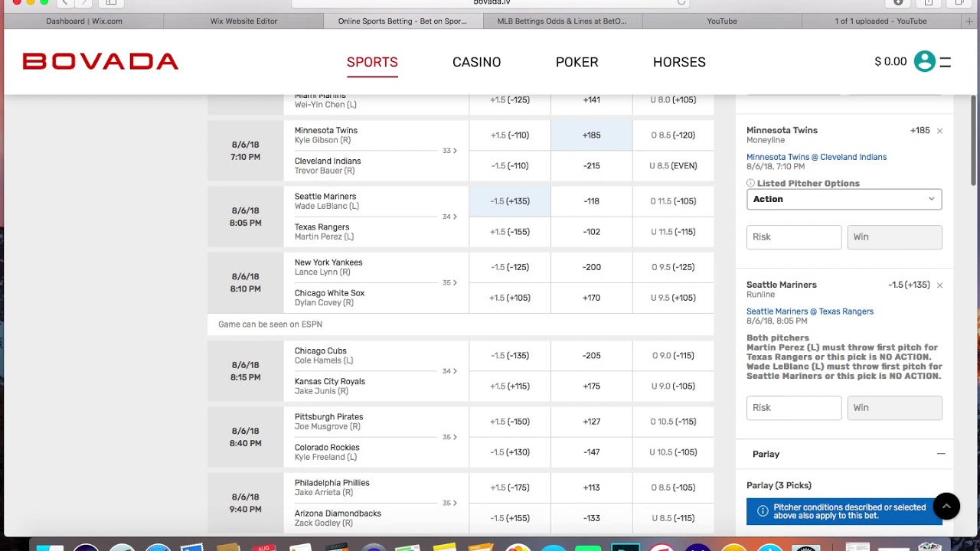Open the HORSES section
Image resolution: width=980 pixels, height=551 pixels.
(x=679, y=62)
